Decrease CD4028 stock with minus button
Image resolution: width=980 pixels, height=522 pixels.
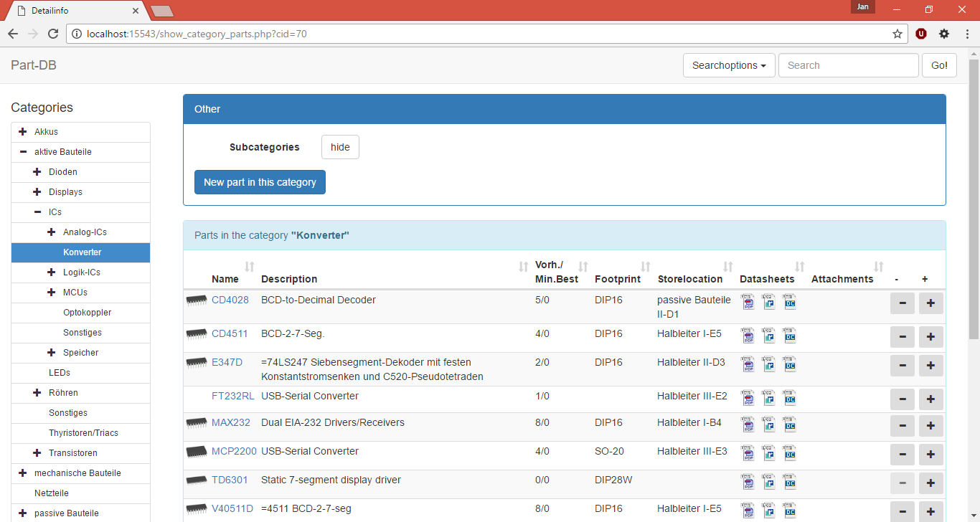point(903,303)
